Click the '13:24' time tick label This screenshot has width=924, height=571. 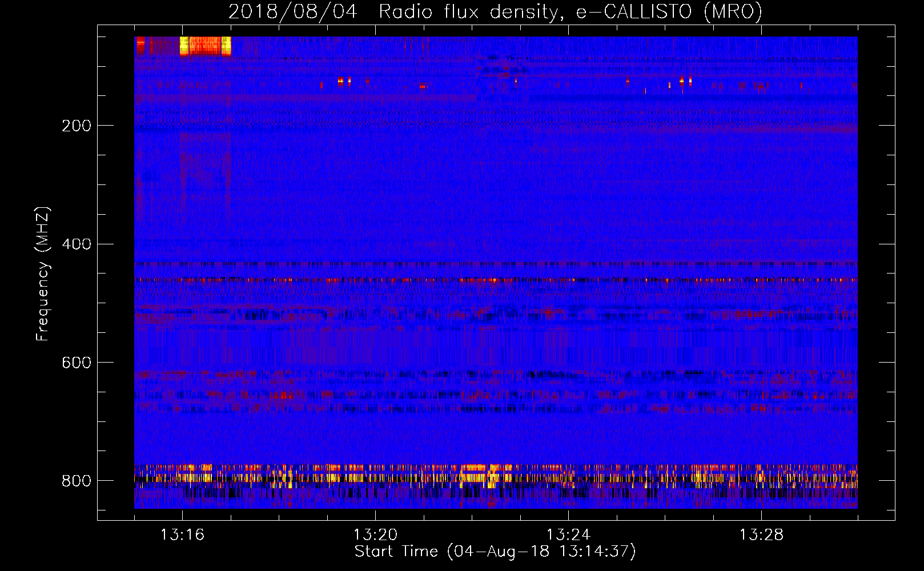pos(568,535)
